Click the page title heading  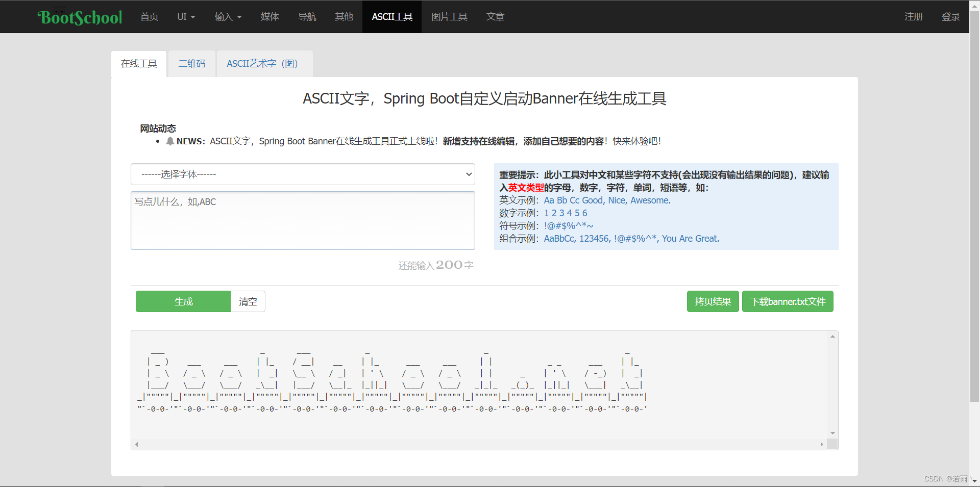pyautogui.click(x=484, y=98)
